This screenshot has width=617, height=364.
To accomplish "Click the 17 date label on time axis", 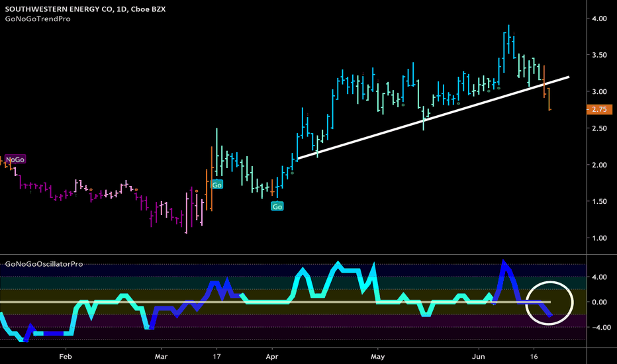I will 216,357.
